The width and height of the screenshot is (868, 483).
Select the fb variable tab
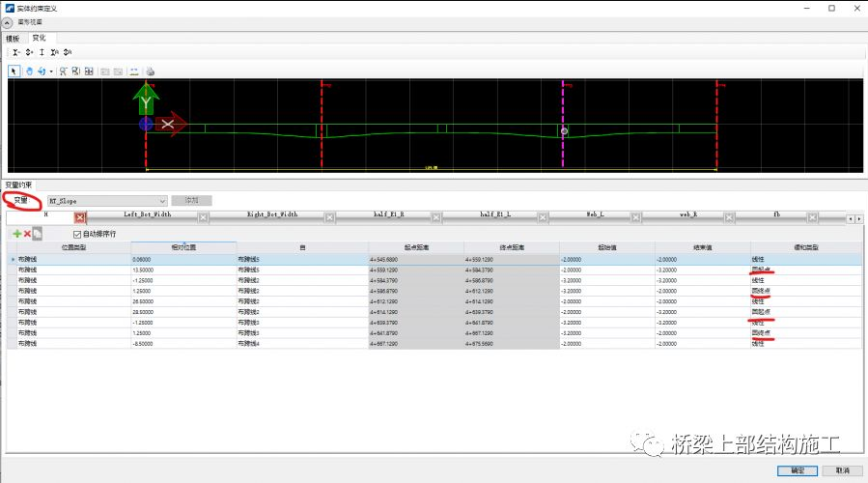[776, 214]
